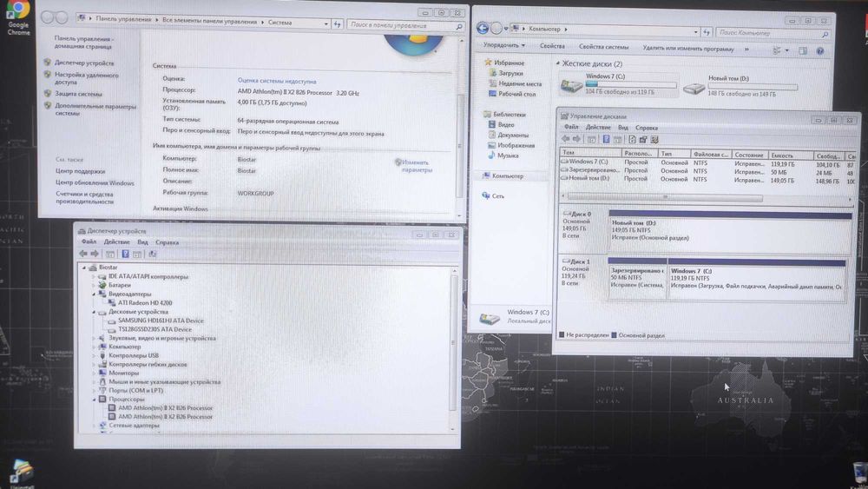Image resolution: width=868 pixels, height=489 pixels.
Task: Collapse the disk drives node
Action: (94, 312)
